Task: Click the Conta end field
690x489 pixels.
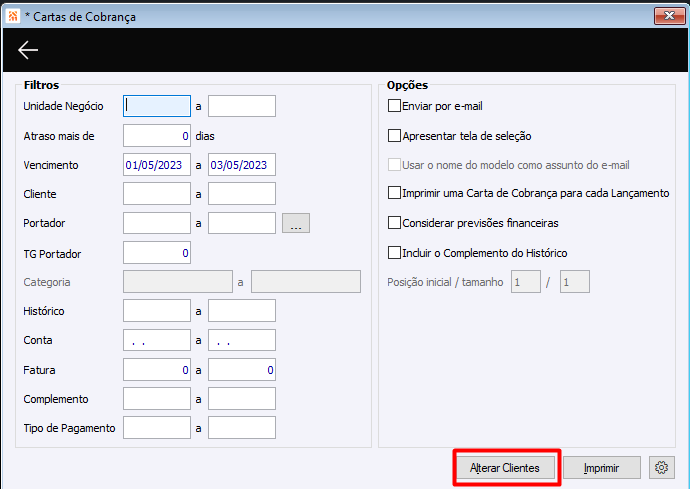Action: [x=242, y=340]
